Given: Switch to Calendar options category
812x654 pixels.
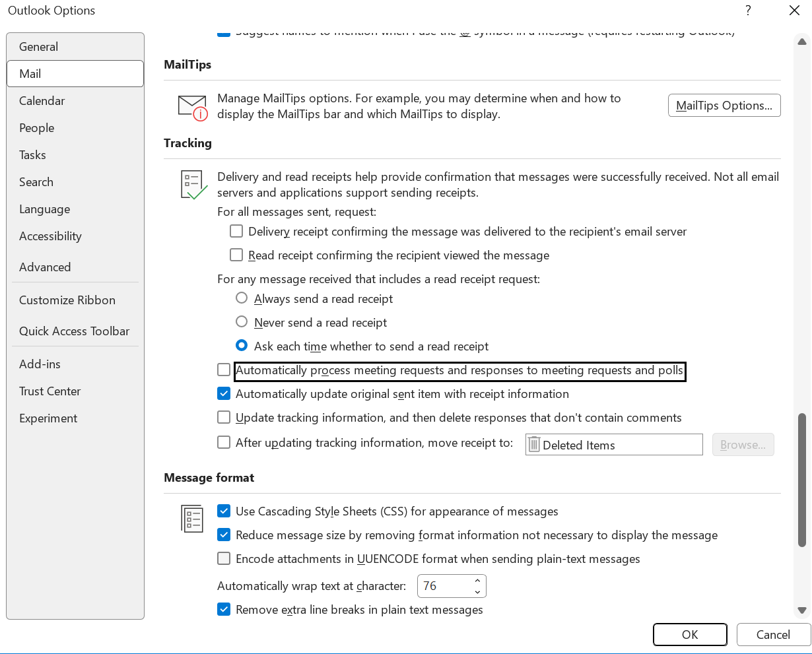Looking at the screenshot, I should [x=75, y=101].
